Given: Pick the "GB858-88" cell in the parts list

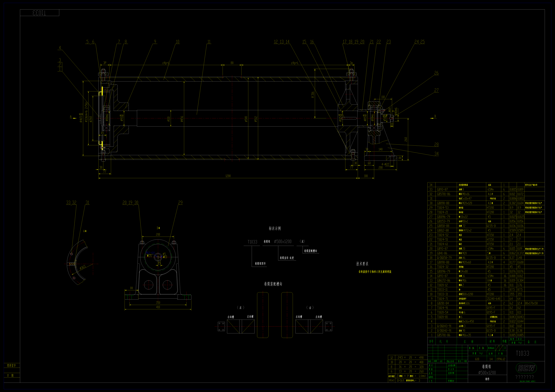Looking at the screenshot, I should tap(443, 226).
